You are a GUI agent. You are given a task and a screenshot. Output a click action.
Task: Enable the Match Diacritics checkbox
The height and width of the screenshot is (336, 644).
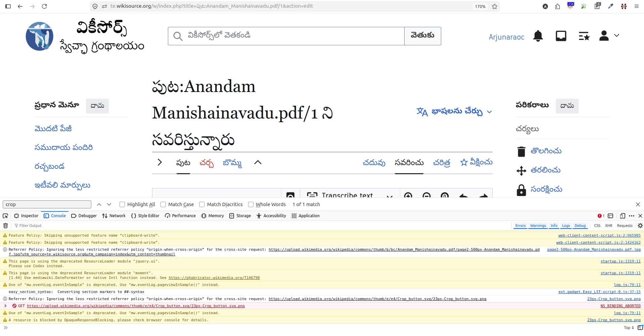202,204
